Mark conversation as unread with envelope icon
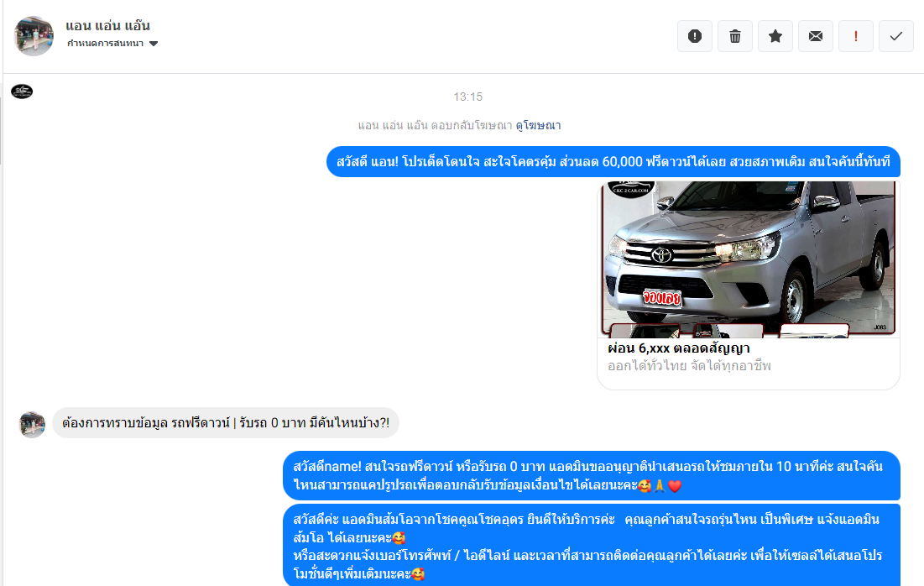The height and width of the screenshot is (586, 924). [x=816, y=37]
